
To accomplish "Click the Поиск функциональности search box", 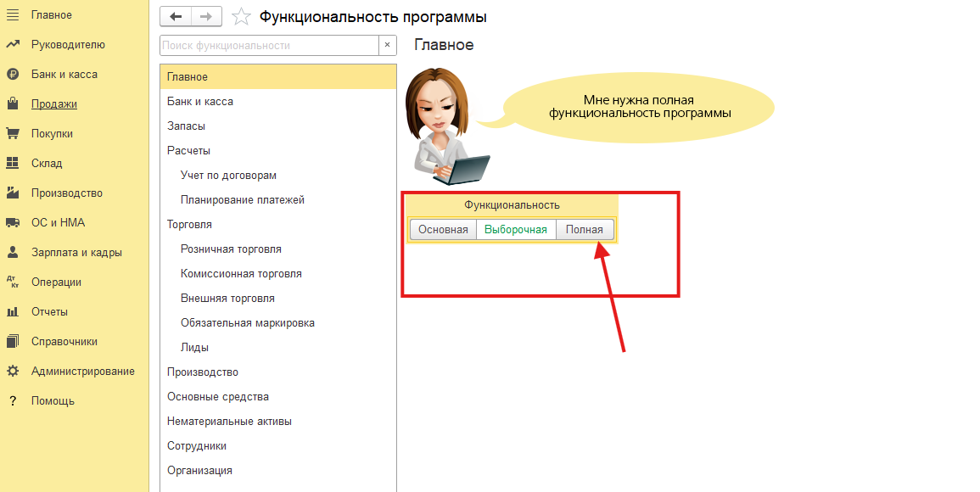I will click(268, 46).
